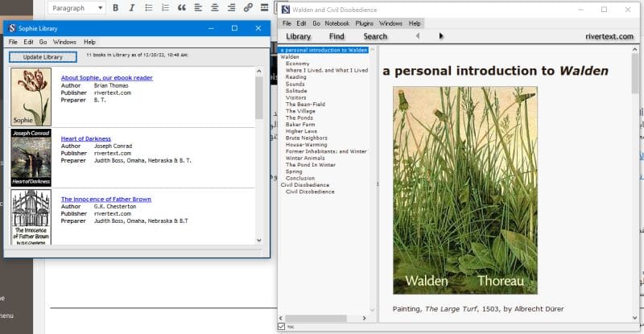Viewport: 644px width, 334px height.
Task: Go to previous page arrow
Action: [x=417, y=36]
